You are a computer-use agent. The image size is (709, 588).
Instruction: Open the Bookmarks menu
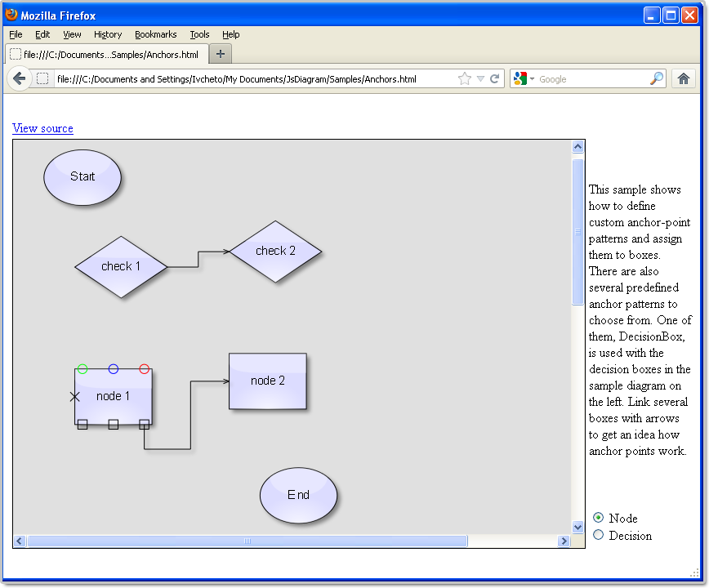(155, 34)
